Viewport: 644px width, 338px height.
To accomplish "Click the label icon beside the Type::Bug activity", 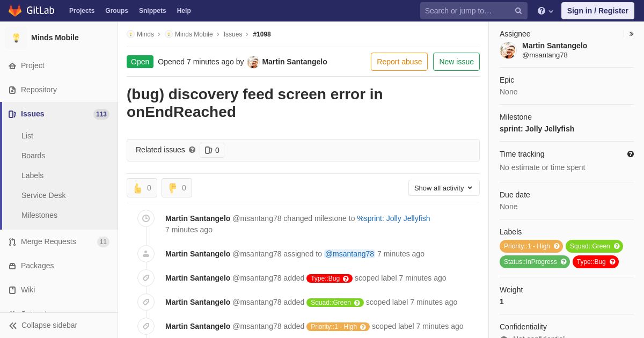I will tap(146, 278).
